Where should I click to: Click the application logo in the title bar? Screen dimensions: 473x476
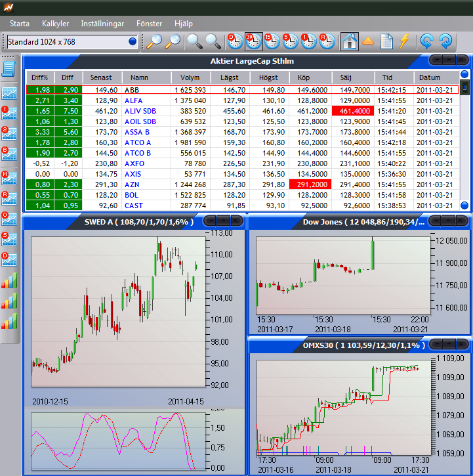pos(8,7)
